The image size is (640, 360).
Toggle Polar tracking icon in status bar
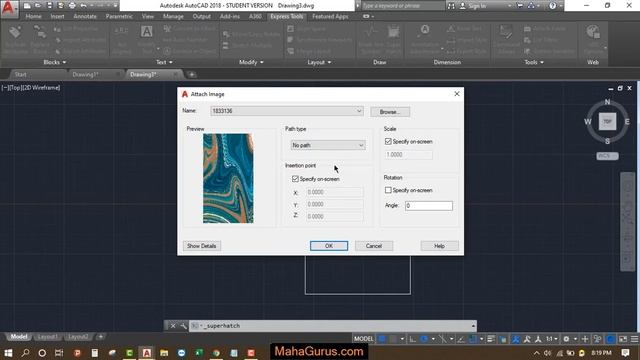coord(424,339)
